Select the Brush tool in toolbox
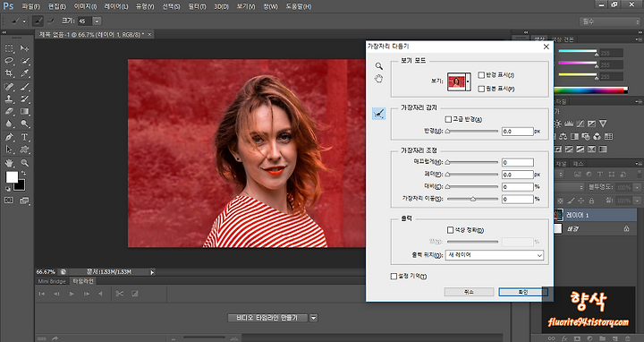 25,87
